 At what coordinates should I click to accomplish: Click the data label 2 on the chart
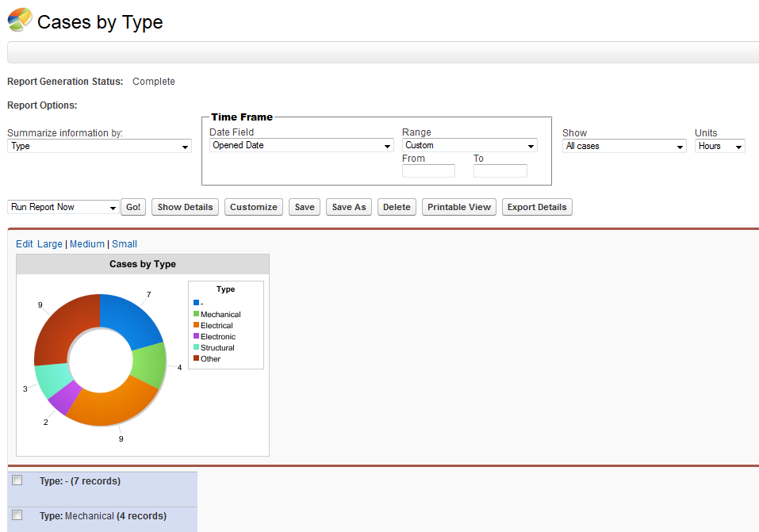click(x=45, y=422)
